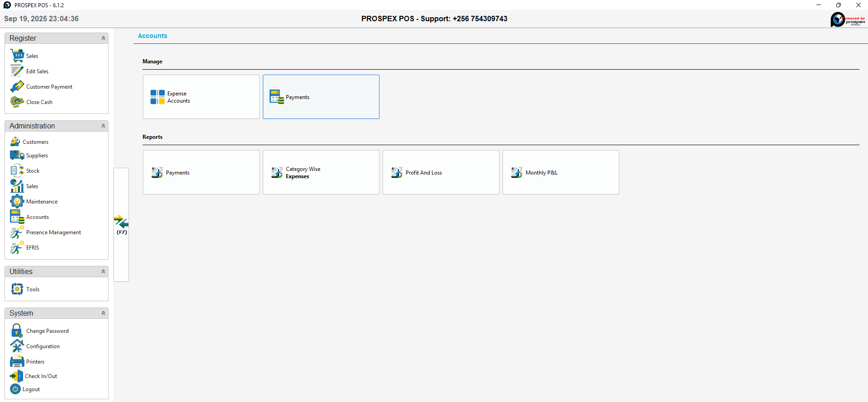
Task: Click the Logout power icon
Action: point(15,389)
